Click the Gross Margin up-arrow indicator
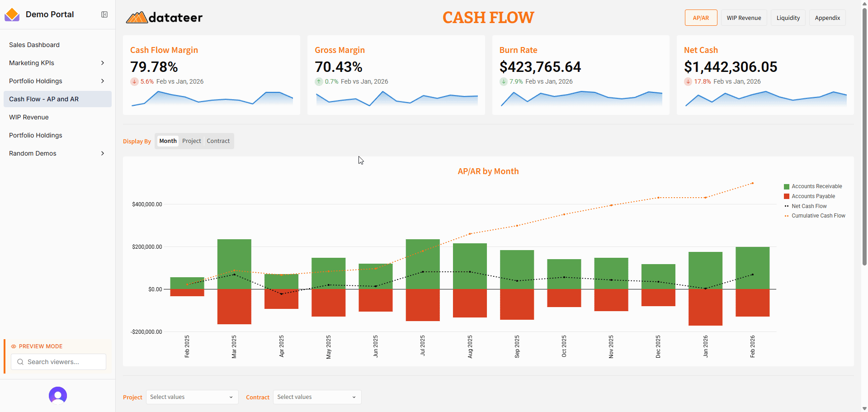 coord(319,82)
